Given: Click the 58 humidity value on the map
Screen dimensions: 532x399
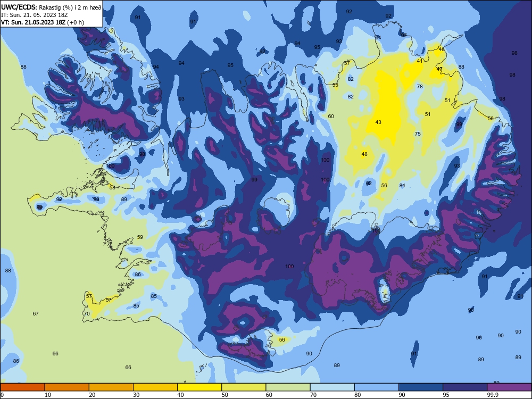Looking at the screenshot, I should (112, 187).
